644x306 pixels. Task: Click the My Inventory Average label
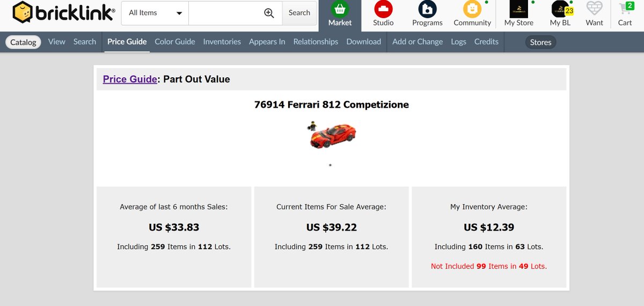pos(489,207)
